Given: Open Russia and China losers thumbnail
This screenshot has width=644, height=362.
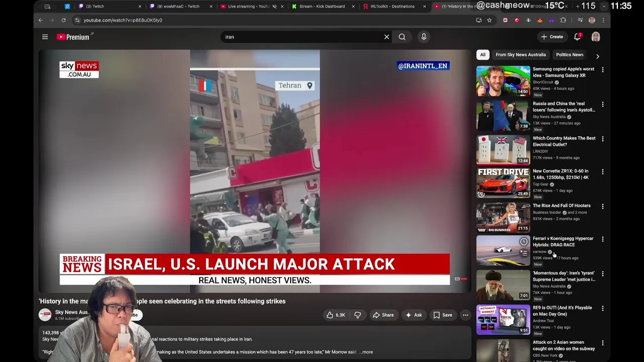Looking at the screenshot, I should (503, 115).
